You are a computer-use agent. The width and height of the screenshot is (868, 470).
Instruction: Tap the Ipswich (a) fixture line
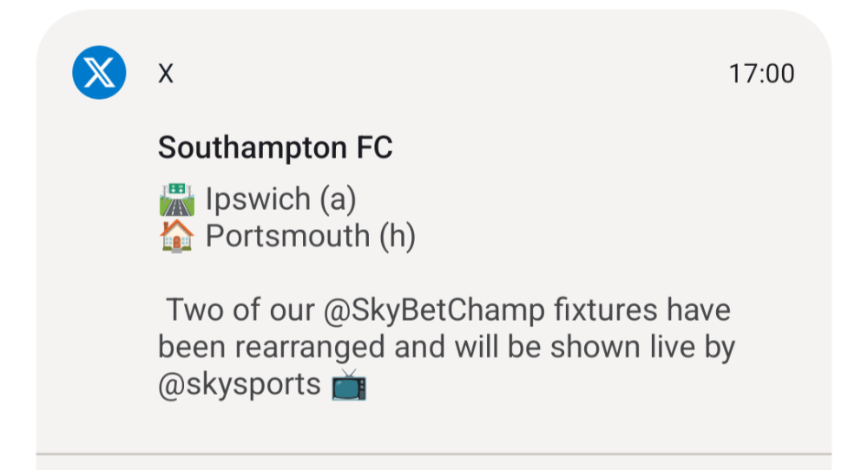[280, 199]
